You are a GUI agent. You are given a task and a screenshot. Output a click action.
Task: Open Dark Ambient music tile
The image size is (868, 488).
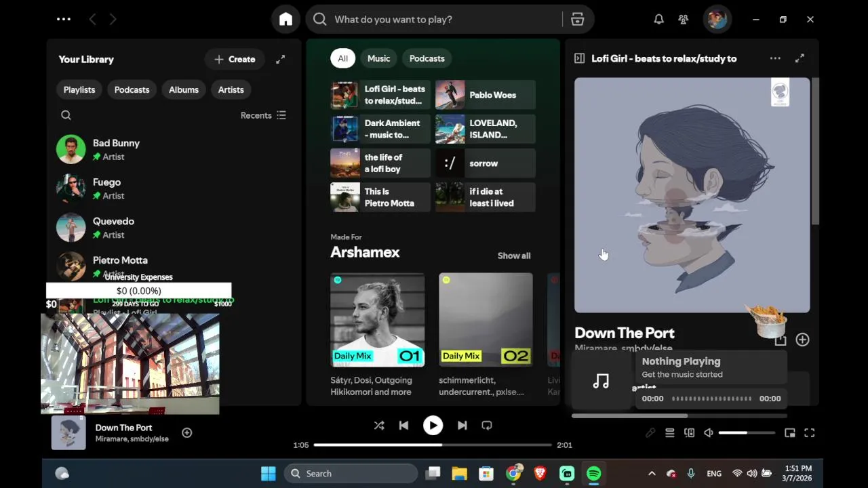(x=380, y=129)
